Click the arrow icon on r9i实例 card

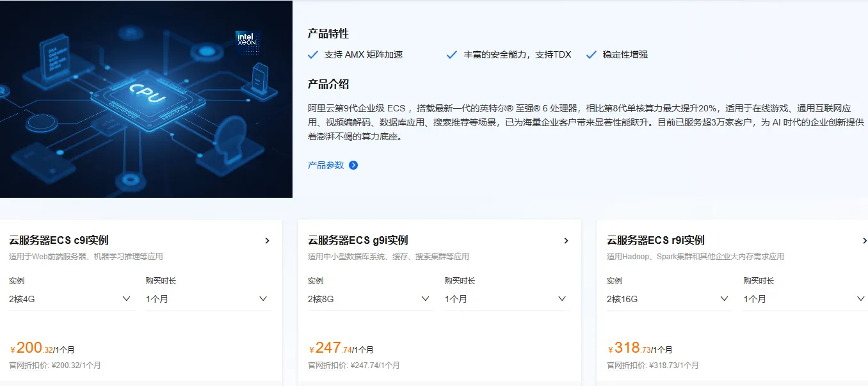(x=864, y=241)
